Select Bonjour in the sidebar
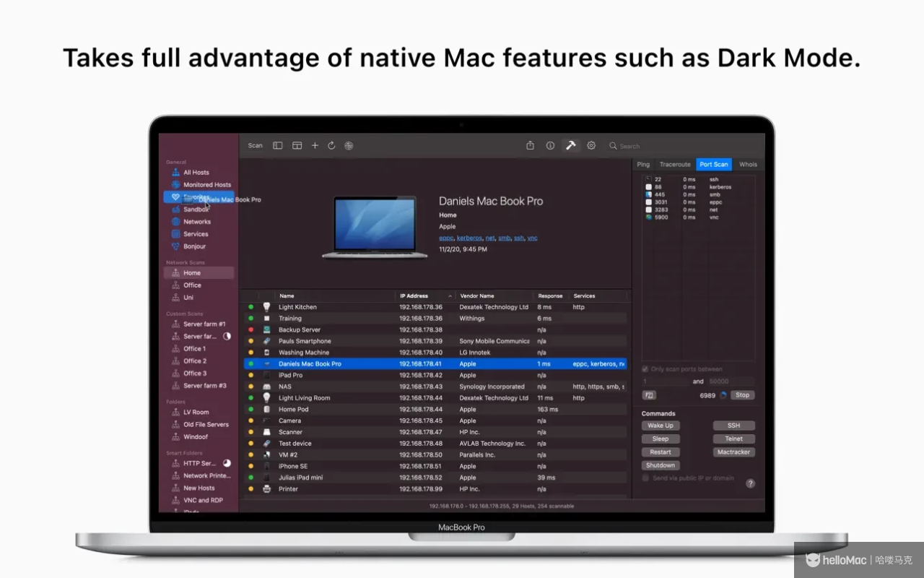The height and width of the screenshot is (578, 924). (199, 246)
